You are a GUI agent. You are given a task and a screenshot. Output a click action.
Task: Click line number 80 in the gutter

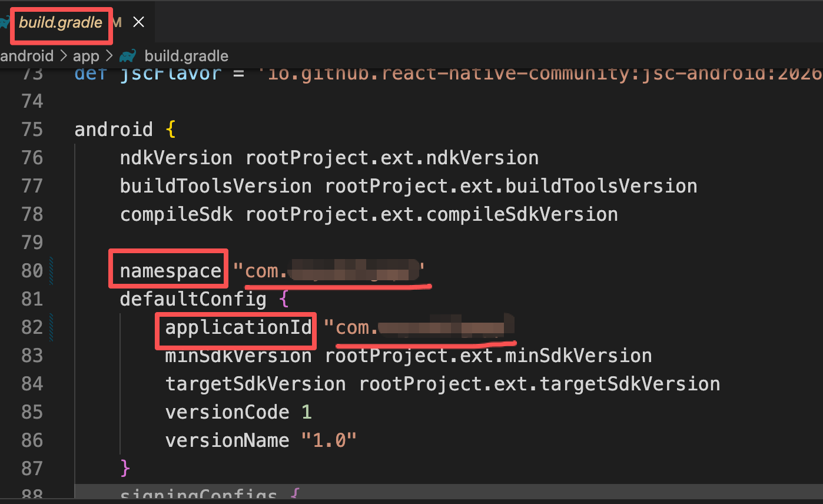click(32, 271)
